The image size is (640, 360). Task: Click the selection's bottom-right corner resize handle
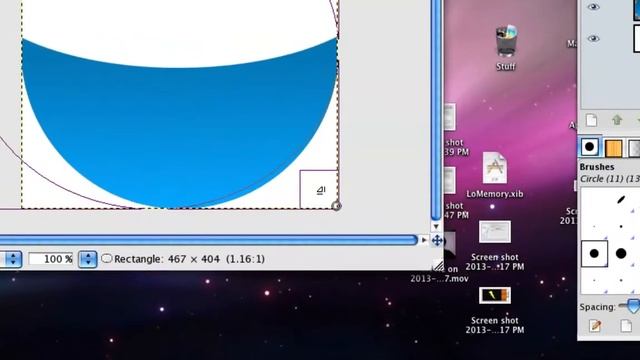point(319,189)
